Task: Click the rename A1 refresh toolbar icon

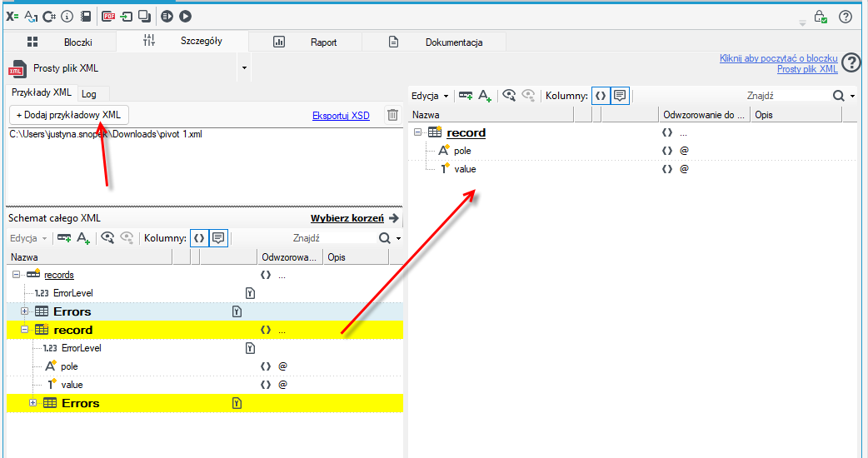Action: (x=31, y=17)
